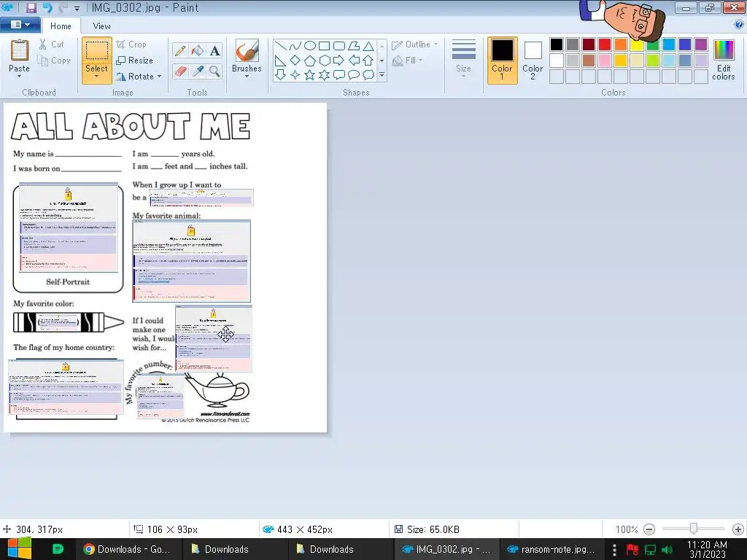This screenshot has height=560, width=747.
Task: Click the Save icon in title bar
Action: tap(31, 7)
